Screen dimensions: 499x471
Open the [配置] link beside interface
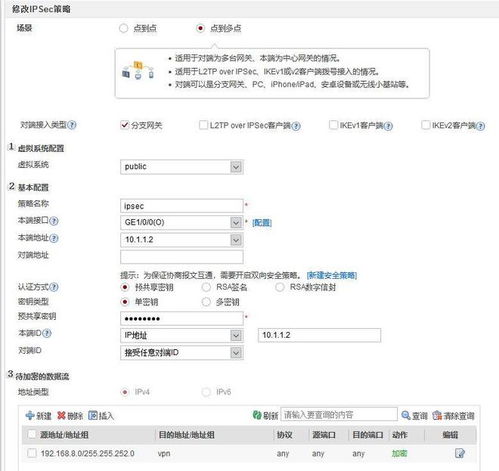point(262,223)
